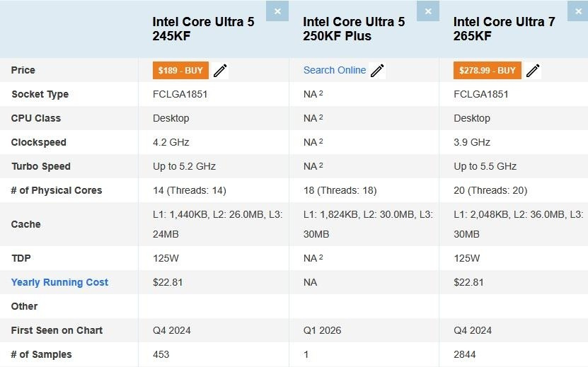Click footnote 2 beside Turbo Speed NA

tap(321, 165)
